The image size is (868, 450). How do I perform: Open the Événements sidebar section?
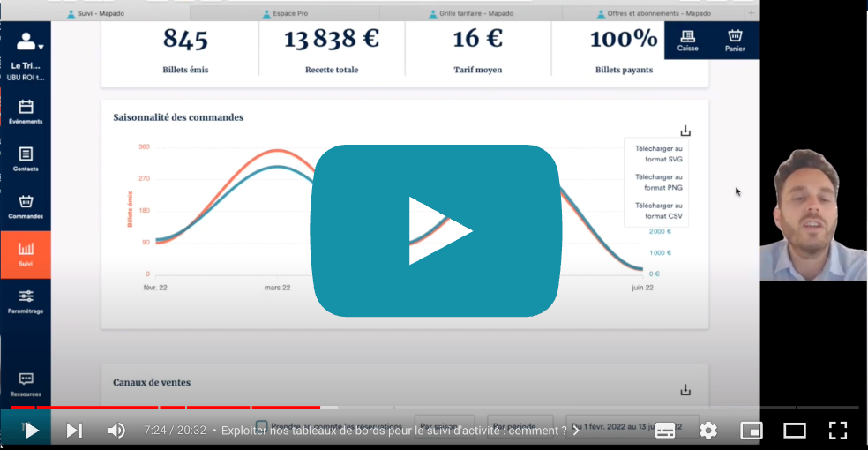tap(26, 112)
